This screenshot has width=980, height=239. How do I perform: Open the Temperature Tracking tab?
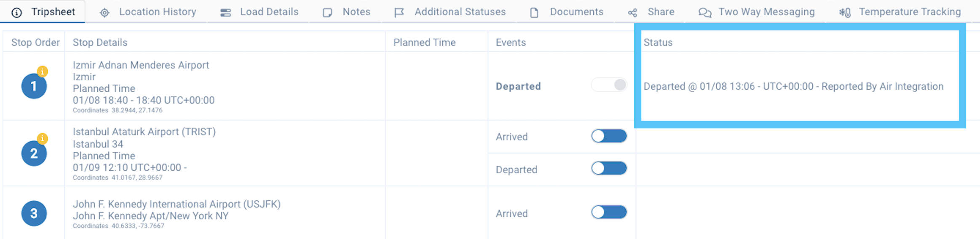[900, 12]
